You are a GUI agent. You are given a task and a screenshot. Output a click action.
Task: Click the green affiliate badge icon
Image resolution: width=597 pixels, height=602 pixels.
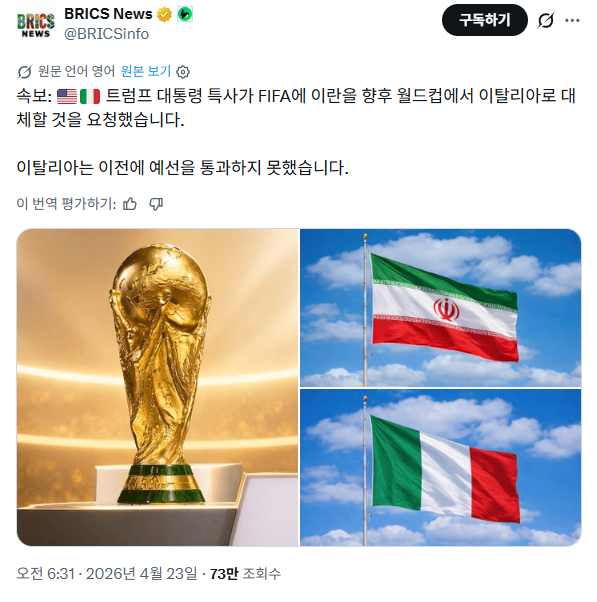click(185, 15)
